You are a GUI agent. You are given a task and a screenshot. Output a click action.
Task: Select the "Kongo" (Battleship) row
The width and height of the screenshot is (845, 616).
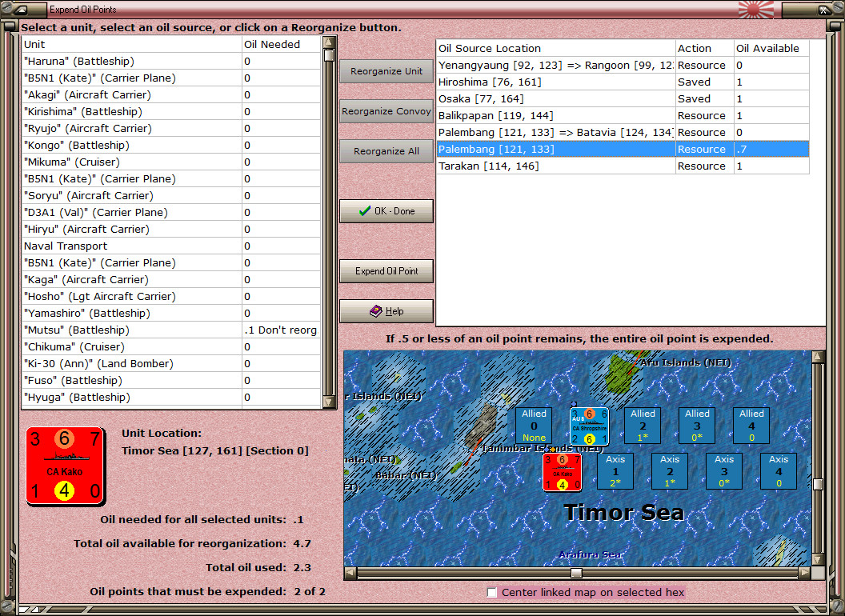pyautogui.click(x=171, y=145)
